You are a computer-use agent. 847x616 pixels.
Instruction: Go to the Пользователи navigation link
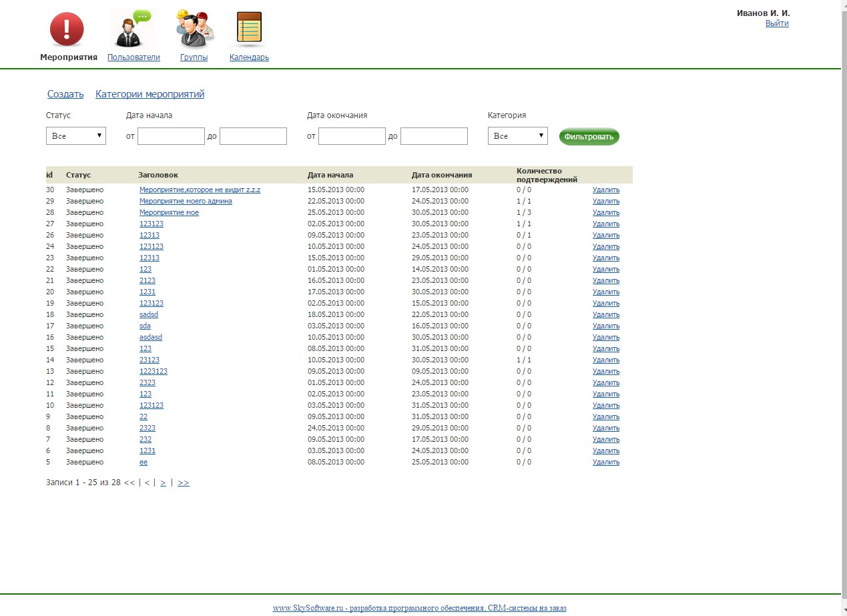[133, 57]
